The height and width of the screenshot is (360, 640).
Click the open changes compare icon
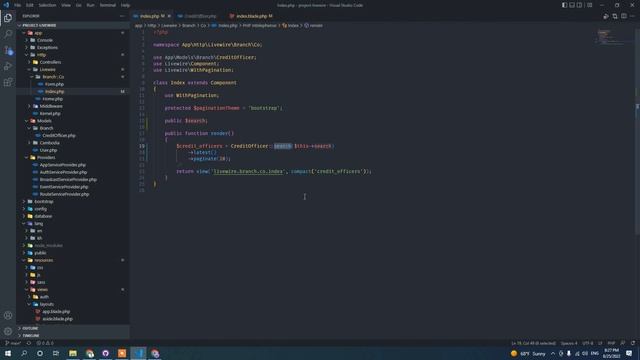(615, 16)
